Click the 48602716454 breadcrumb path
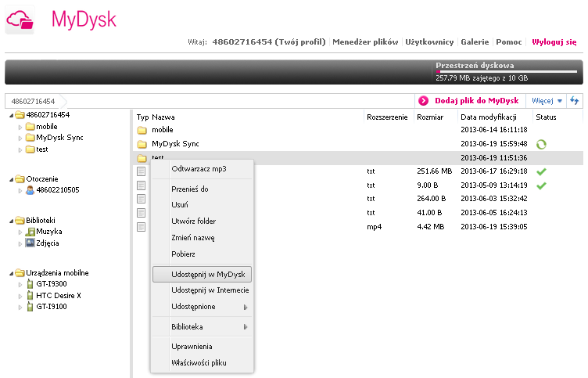The image size is (588, 378). (33, 102)
